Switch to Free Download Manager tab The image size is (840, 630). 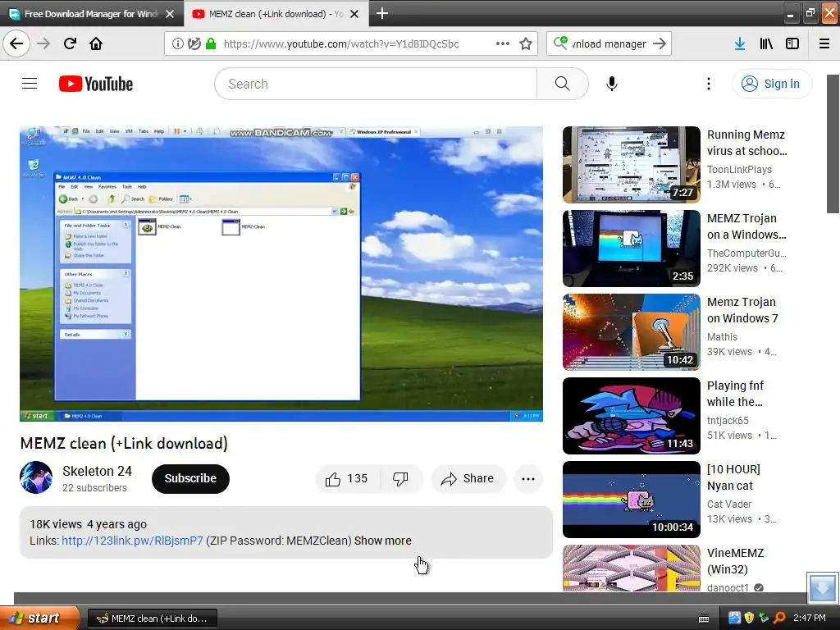coord(92,14)
